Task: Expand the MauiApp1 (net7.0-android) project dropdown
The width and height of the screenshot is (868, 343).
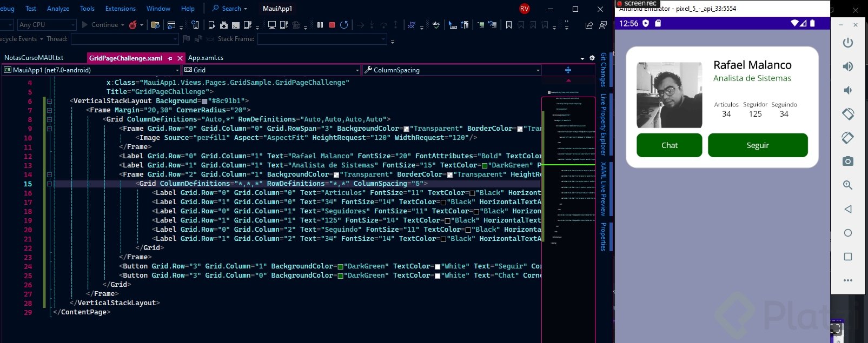Action: click(177, 70)
